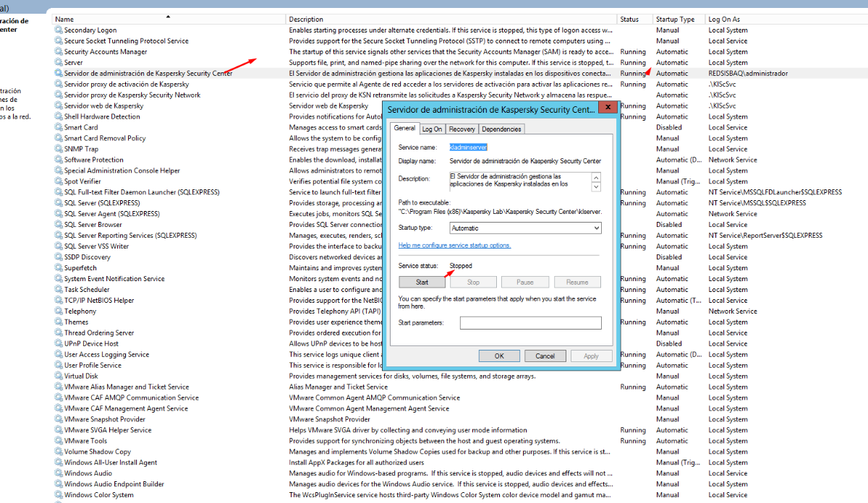
Task: Click the gear icon of Themes service
Action: [x=59, y=322]
